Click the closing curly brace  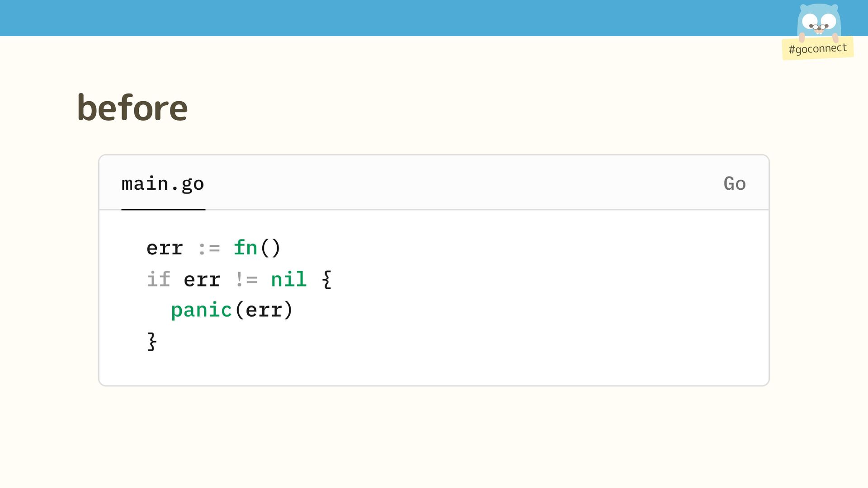(152, 341)
